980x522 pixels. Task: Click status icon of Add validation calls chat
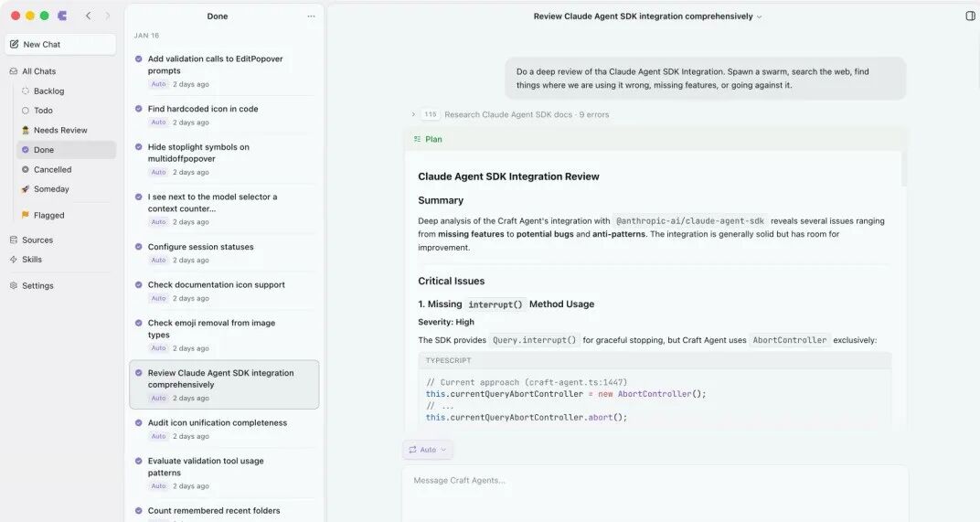(139, 59)
